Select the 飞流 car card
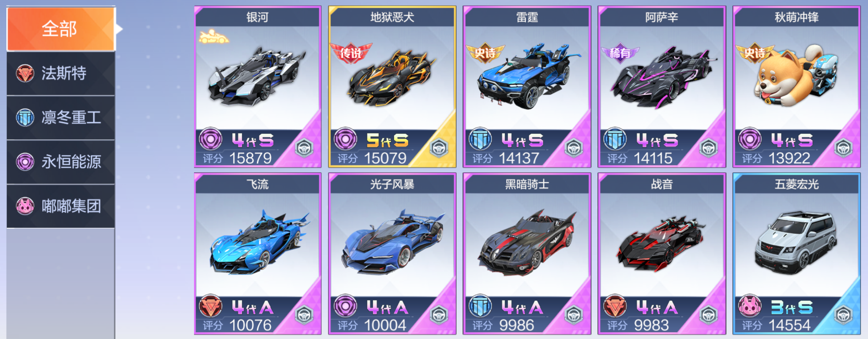The width and height of the screenshot is (868, 339). [x=258, y=254]
